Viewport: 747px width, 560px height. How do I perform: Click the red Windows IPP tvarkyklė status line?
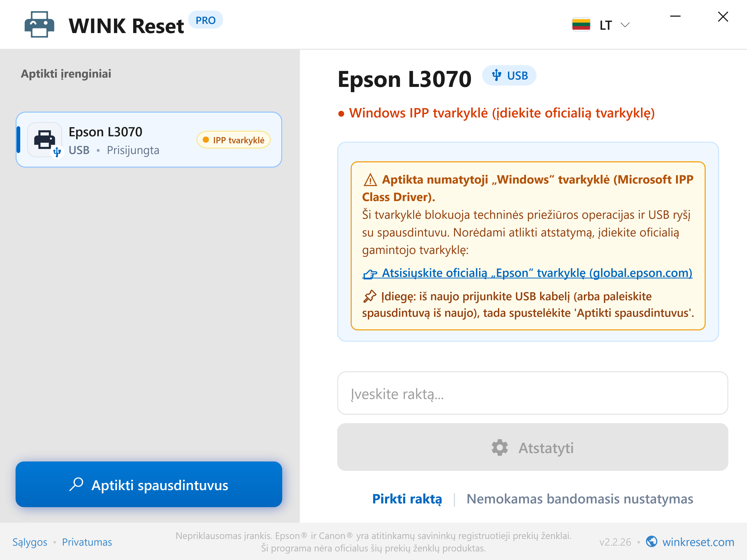496,113
